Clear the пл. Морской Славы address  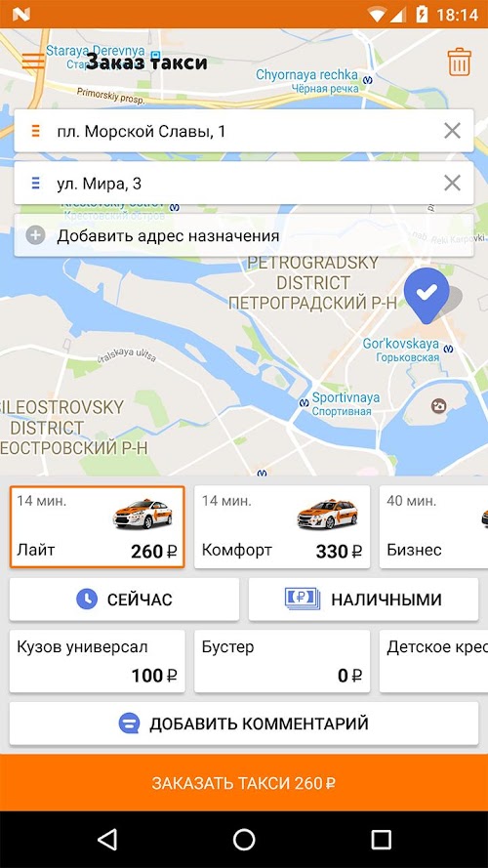[452, 131]
